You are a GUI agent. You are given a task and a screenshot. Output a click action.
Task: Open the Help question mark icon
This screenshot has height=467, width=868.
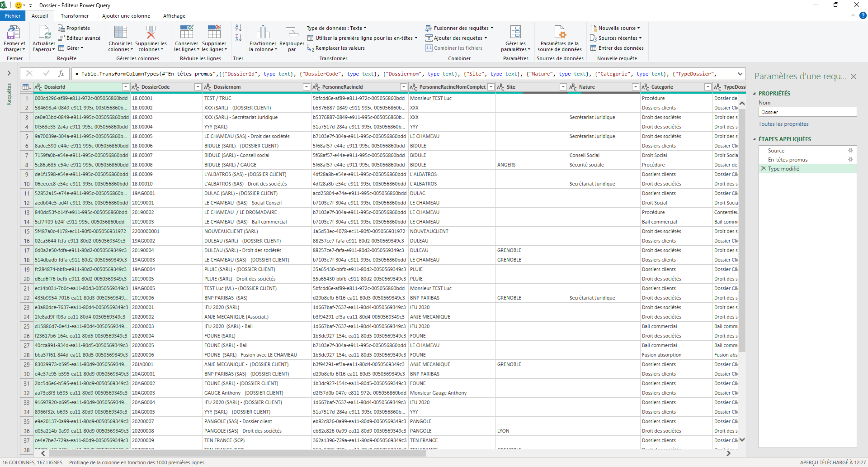863,15
